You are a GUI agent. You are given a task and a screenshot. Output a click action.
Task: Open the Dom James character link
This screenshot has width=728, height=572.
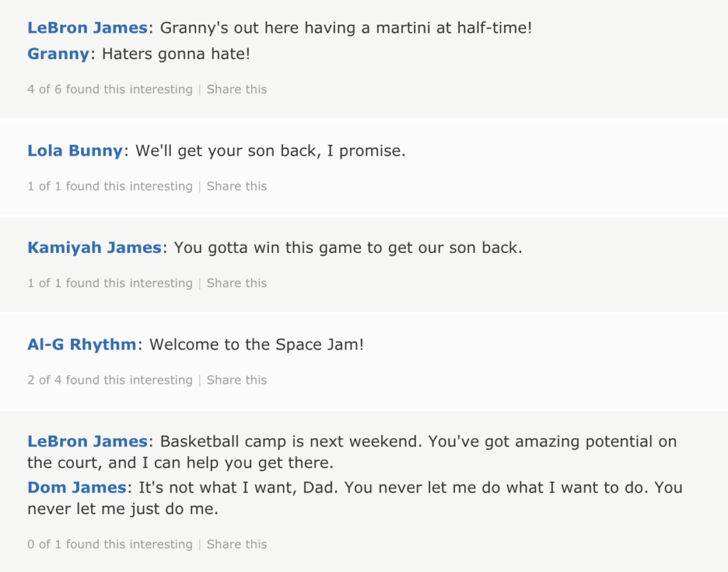point(77,487)
